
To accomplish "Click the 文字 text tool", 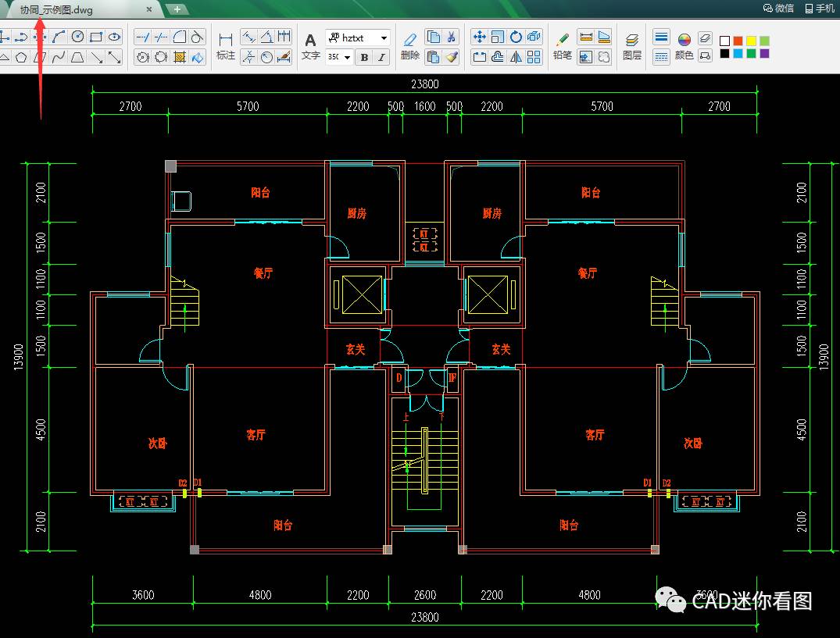I will [311, 47].
